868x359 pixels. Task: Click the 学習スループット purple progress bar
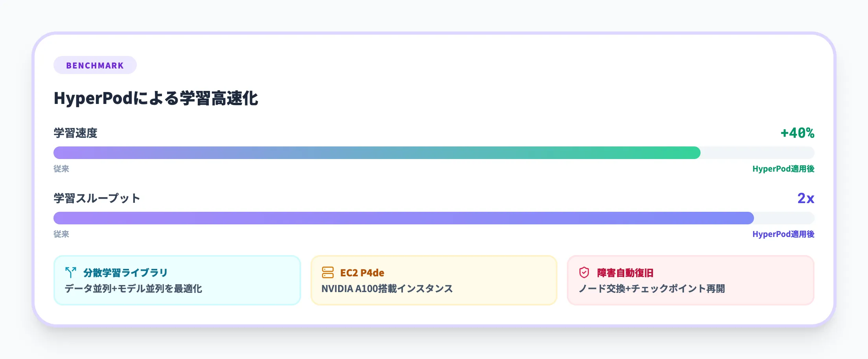click(x=403, y=218)
